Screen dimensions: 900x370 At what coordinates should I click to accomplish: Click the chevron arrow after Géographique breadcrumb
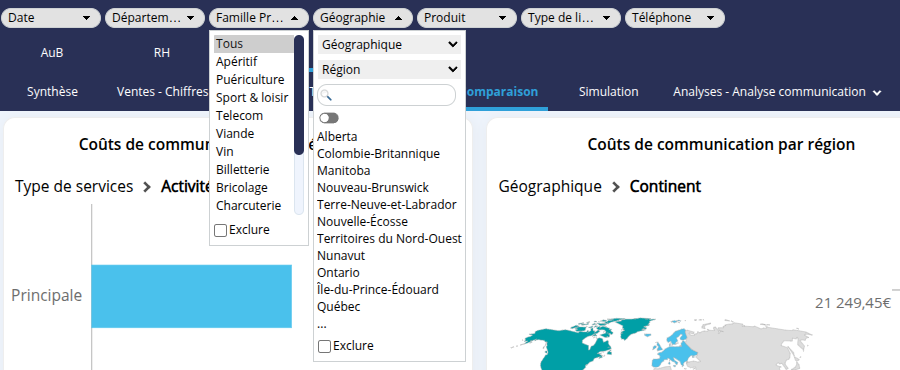[616, 186]
